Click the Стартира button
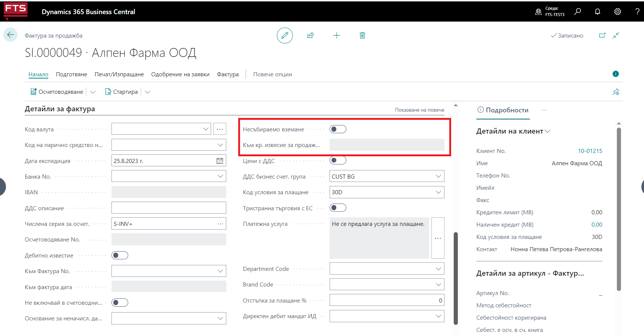Viewport: 644px width, 336px height. [121, 92]
